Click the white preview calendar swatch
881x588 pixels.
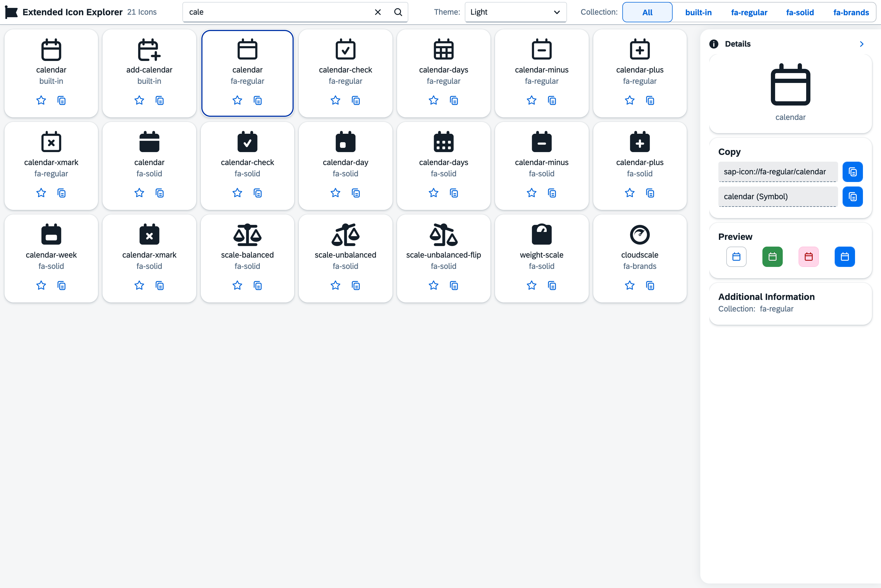(736, 257)
